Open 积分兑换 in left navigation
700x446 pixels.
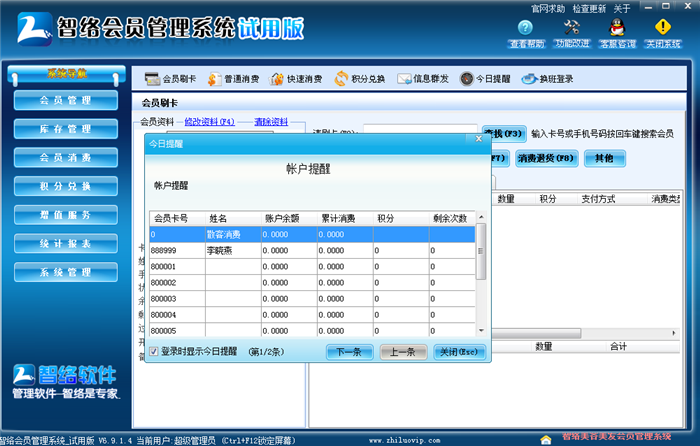click(x=66, y=186)
